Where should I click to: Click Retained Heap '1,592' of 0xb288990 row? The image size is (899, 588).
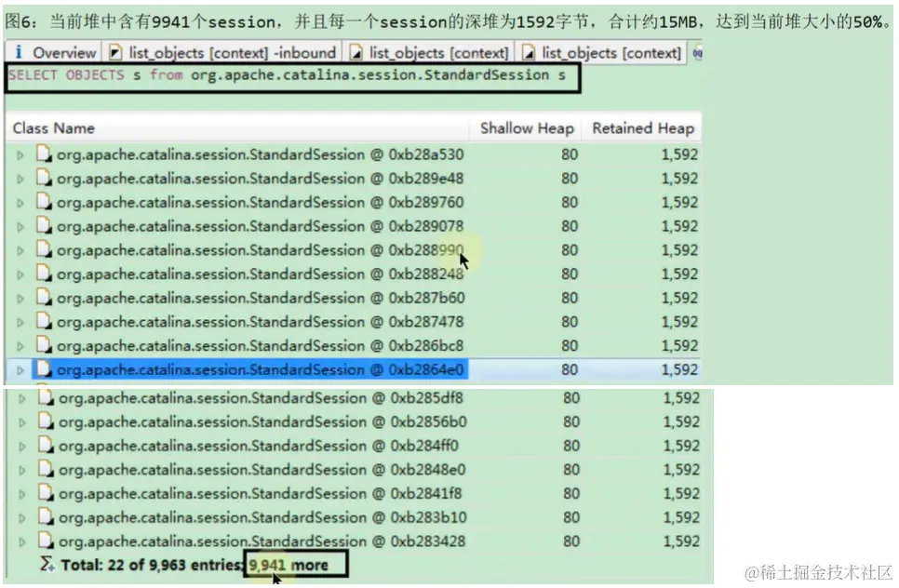coord(679,250)
